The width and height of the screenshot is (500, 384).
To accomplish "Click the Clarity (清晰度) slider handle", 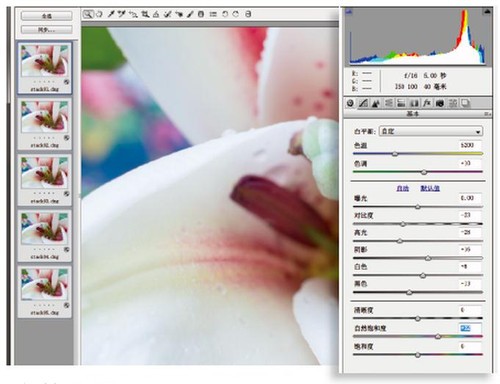I will (x=418, y=319).
